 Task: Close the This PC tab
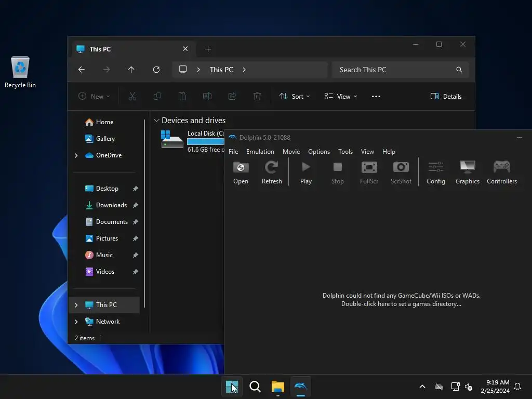[x=185, y=49]
